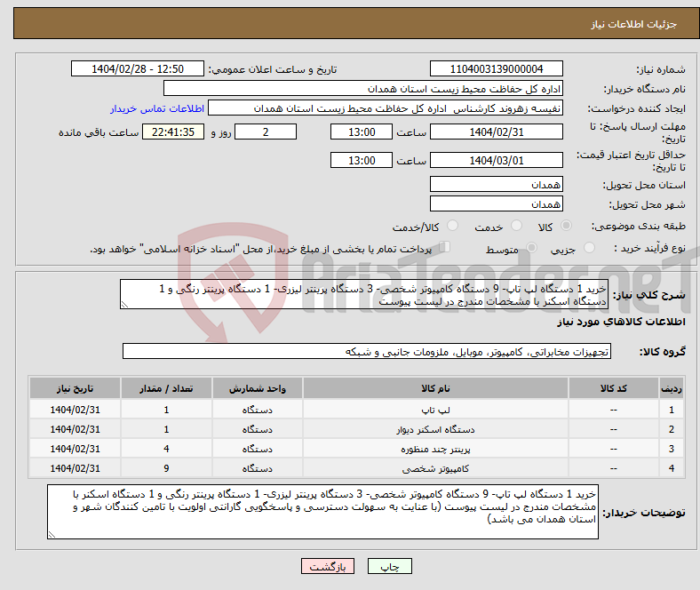Click the delivery province همدان field
700x590 pixels.
[496, 184]
